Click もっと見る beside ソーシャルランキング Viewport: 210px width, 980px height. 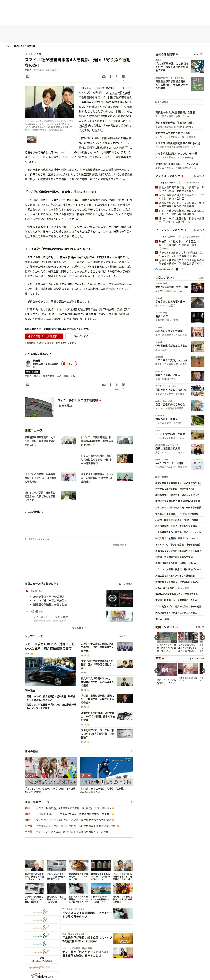[x=199, y=230]
